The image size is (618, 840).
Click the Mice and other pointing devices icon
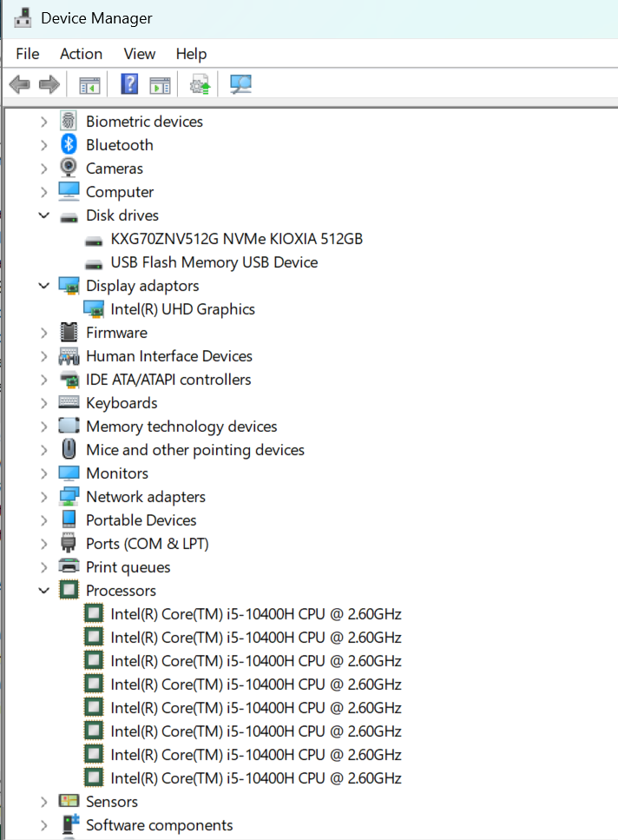(x=69, y=449)
